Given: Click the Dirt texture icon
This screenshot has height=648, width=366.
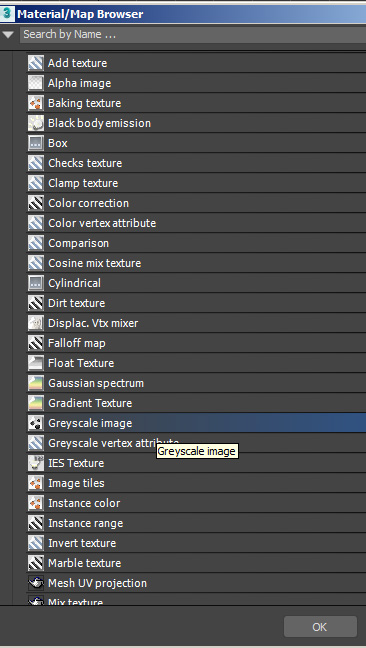Looking at the screenshot, I should (x=36, y=303).
